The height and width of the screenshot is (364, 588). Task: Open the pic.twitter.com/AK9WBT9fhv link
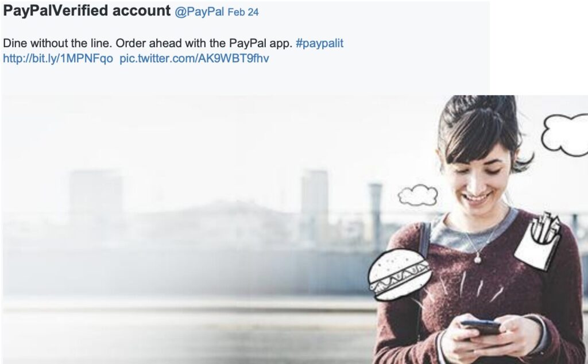[x=194, y=59]
